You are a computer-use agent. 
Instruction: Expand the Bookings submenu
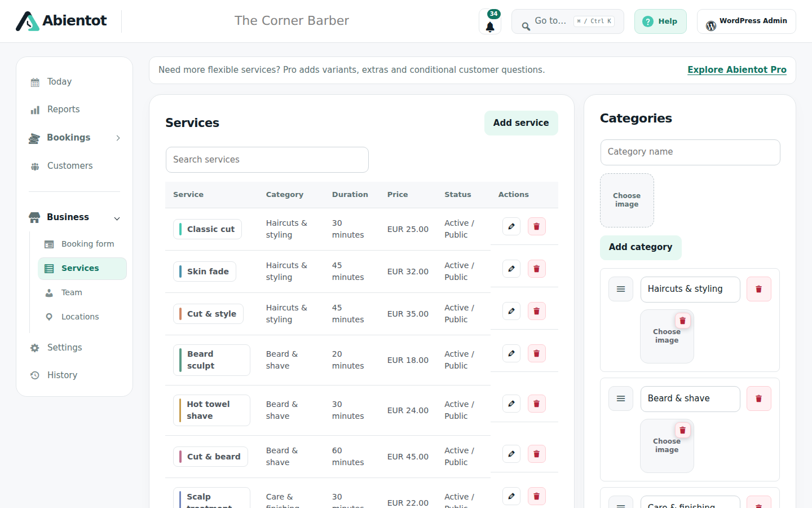tap(118, 138)
